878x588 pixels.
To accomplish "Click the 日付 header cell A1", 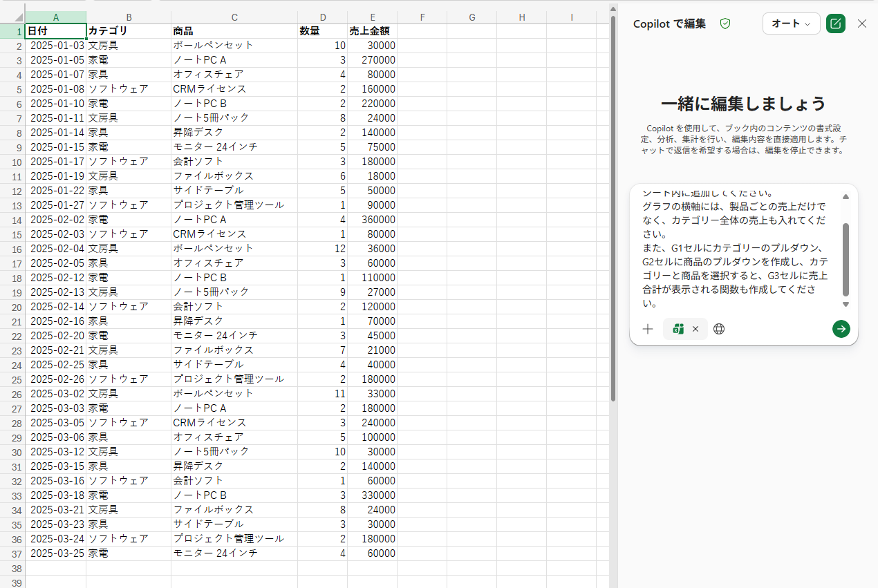I will point(56,31).
